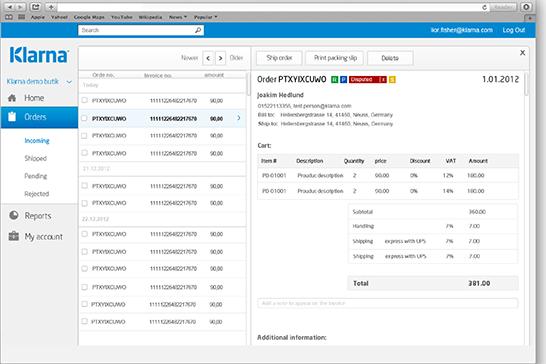Go forward with the browser's forward arrow
546x364 pixels.
click(x=20, y=7)
